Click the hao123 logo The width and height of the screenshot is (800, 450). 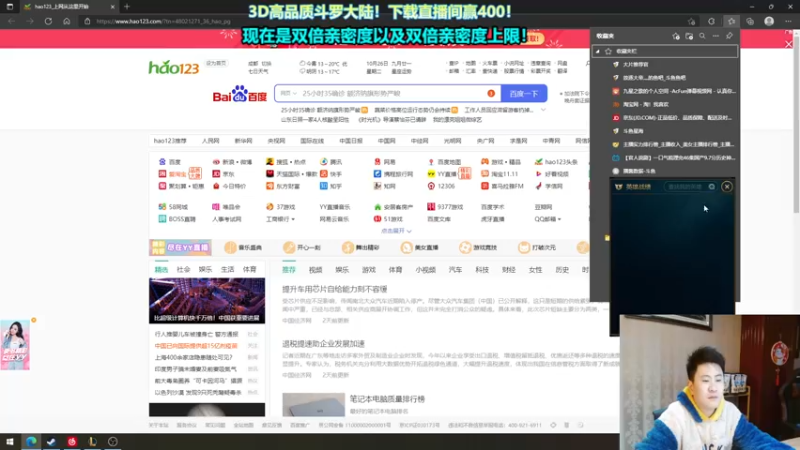[x=173, y=67]
